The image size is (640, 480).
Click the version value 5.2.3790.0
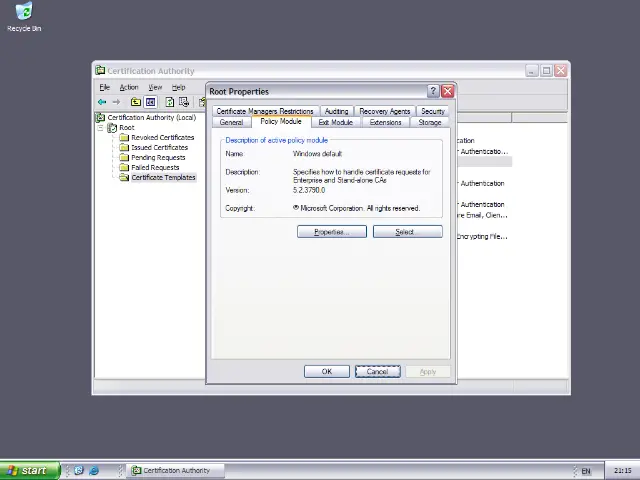[309, 190]
